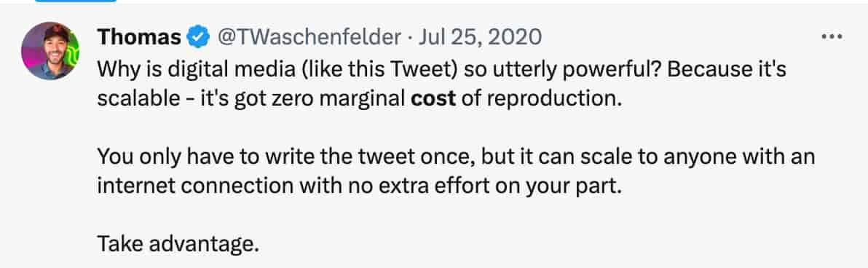The height and width of the screenshot is (268, 868).
Task: Click the closing line "Take advantage."
Action: pos(178,243)
